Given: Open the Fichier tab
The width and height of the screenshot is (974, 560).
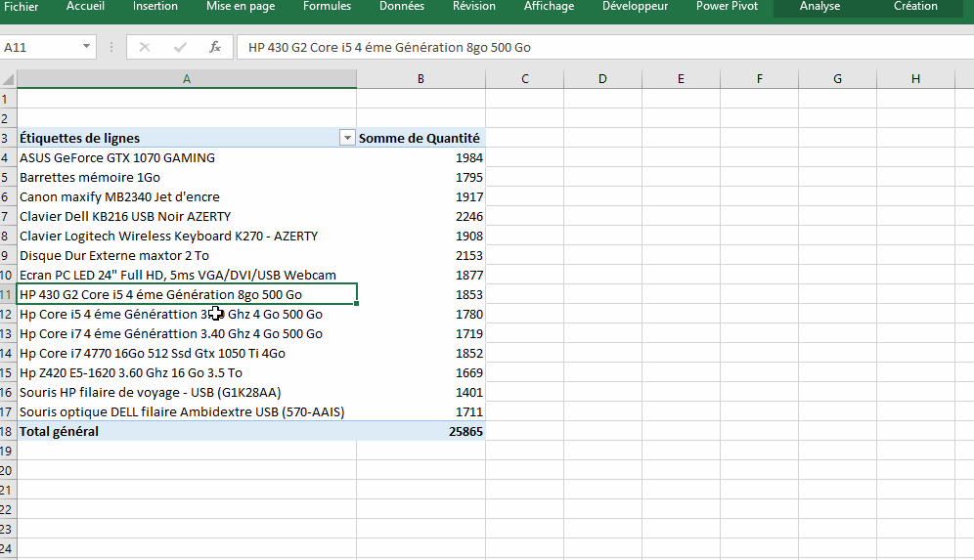Looking at the screenshot, I should coord(21,7).
